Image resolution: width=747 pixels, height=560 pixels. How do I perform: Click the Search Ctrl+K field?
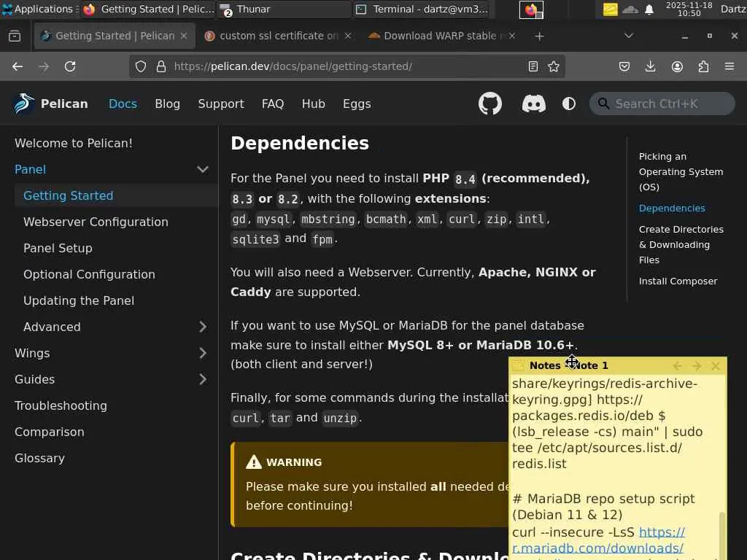click(662, 104)
